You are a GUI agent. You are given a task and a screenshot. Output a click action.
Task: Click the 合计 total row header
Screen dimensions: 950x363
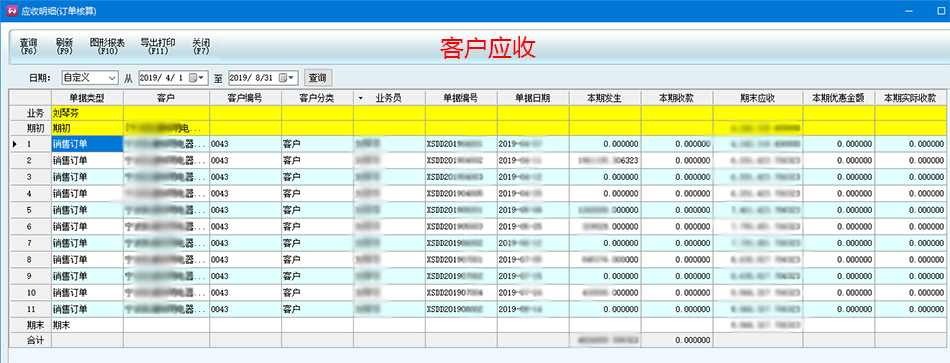(x=30, y=340)
